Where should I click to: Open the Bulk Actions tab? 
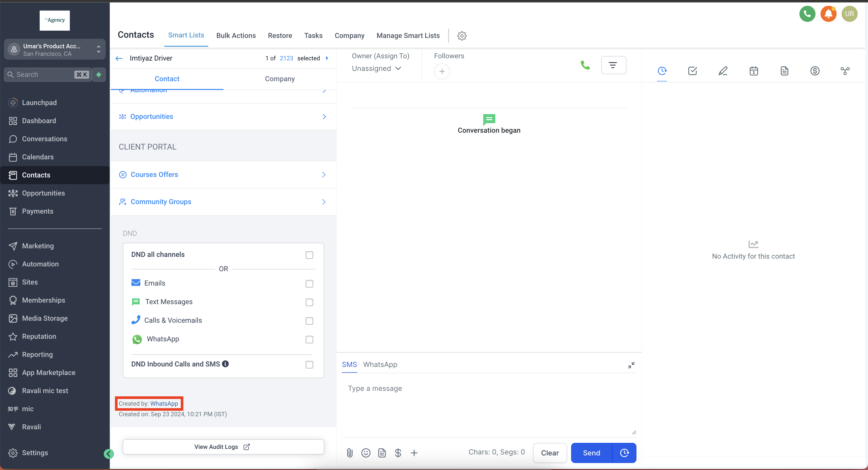coord(236,36)
